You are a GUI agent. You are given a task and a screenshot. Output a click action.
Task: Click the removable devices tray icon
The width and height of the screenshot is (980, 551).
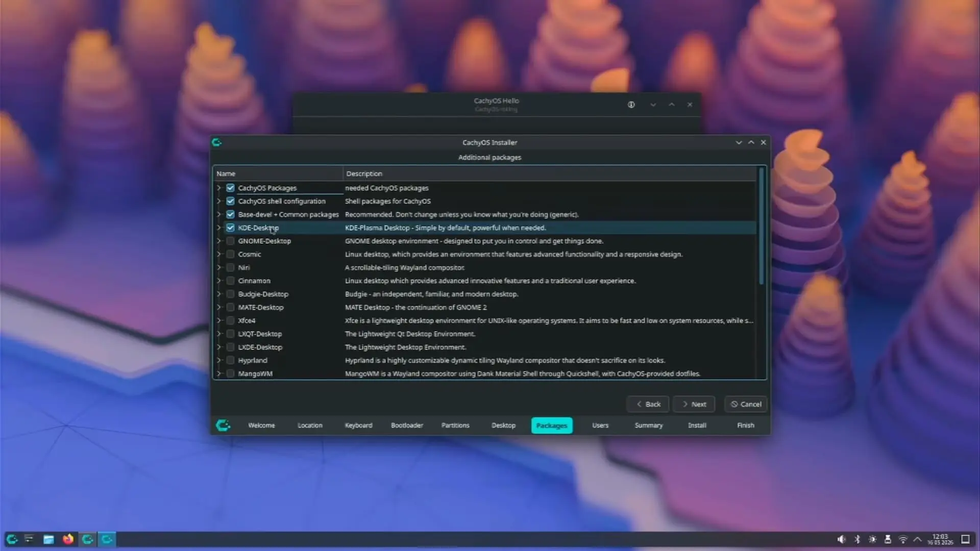pos(888,539)
